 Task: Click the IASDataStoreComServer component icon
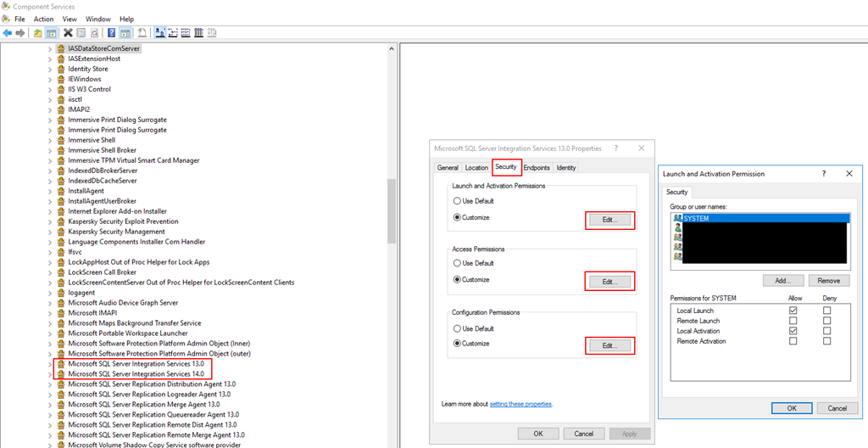[x=61, y=48]
